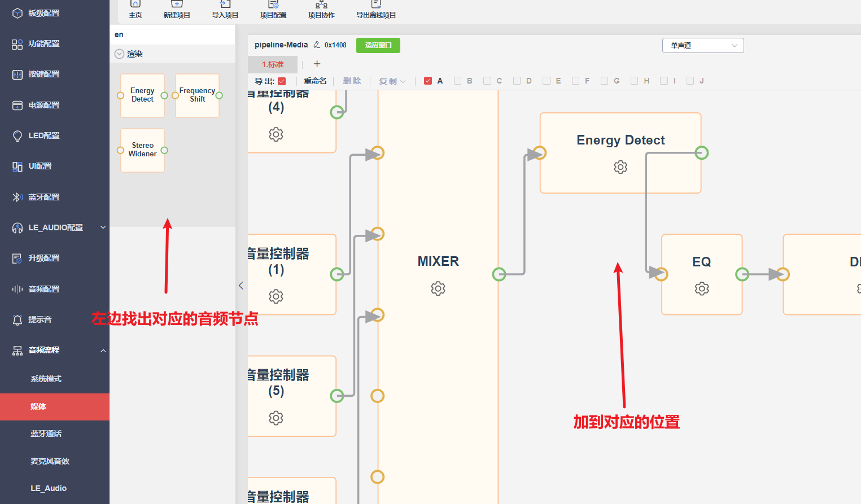Open EQ node settings gear
Screen dimensions: 861x504
coord(702,288)
